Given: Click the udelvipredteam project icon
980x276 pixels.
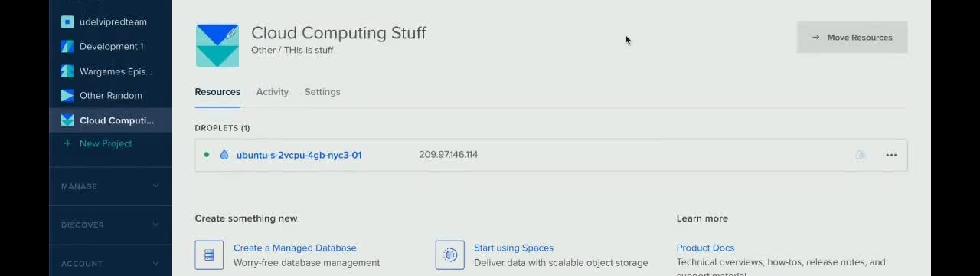Looking at the screenshot, I should [67, 22].
